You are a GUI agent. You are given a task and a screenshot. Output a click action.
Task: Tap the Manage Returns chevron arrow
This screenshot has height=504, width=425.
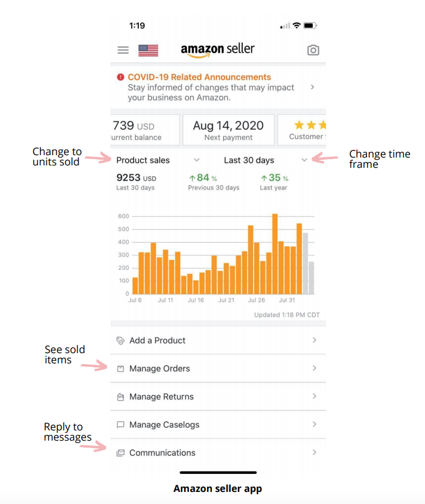tap(315, 397)
